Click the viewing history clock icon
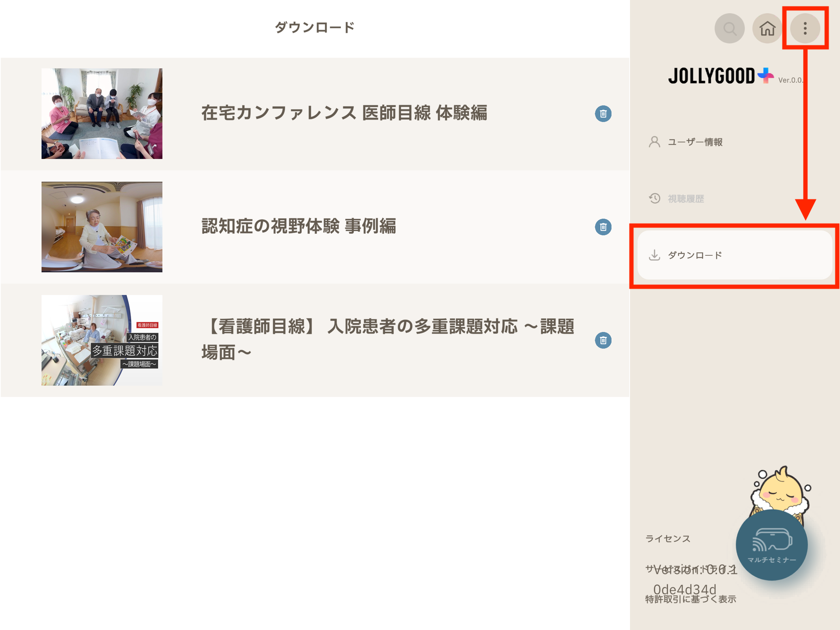This screenshot has height=630, width=840. 654,198
